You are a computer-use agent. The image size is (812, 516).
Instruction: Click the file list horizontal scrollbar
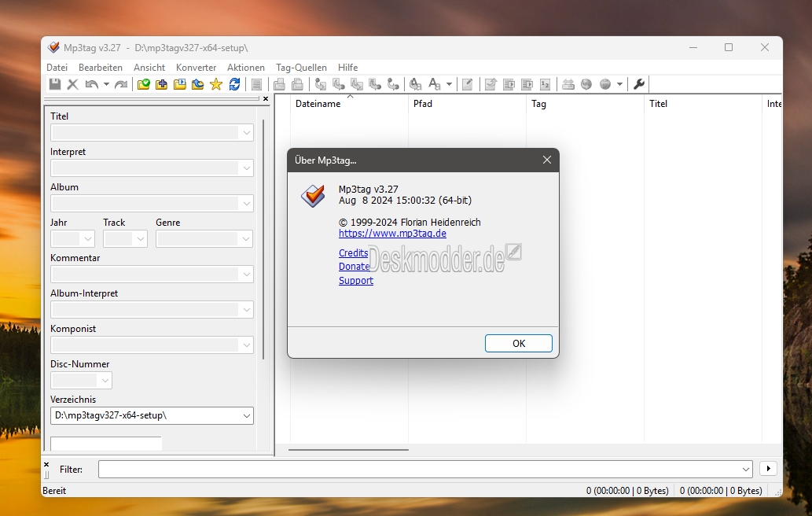[348, 450]
